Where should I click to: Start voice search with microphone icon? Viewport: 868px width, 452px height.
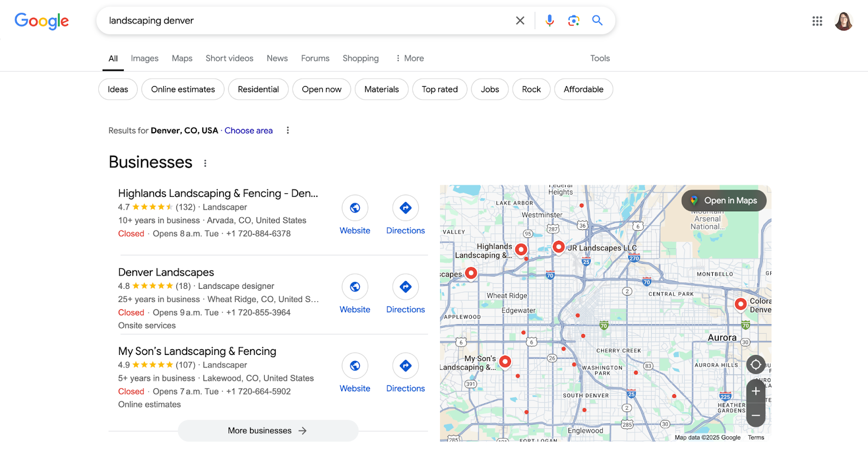click(550, 21)
